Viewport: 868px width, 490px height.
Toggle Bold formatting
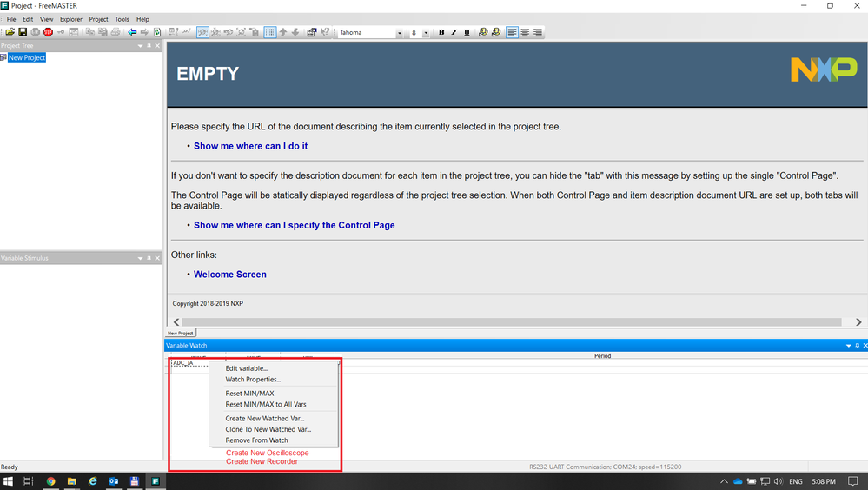tap(441, 32)
